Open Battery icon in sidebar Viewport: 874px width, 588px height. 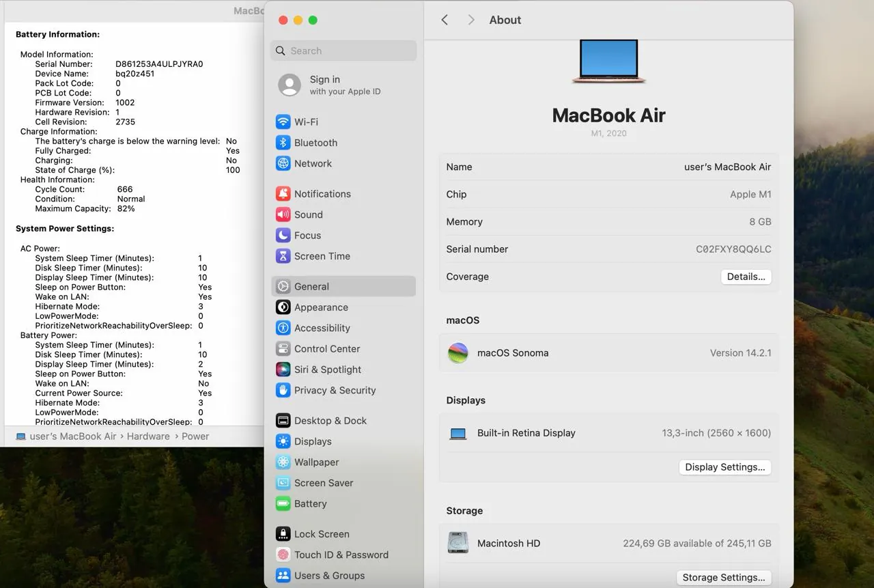pyautogui.click(x=283, y=504)
